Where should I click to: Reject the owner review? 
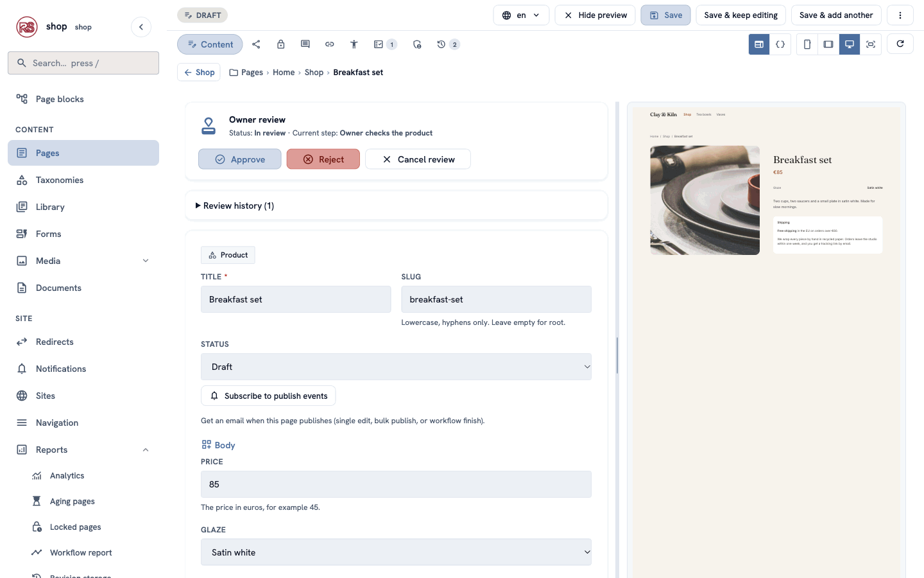(x=323, y=159)
